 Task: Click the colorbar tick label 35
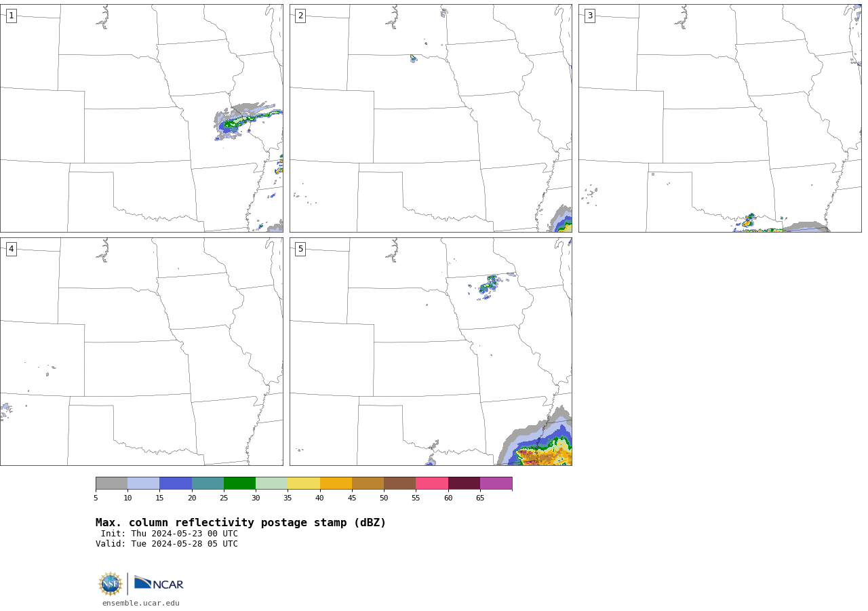point(288,498)
